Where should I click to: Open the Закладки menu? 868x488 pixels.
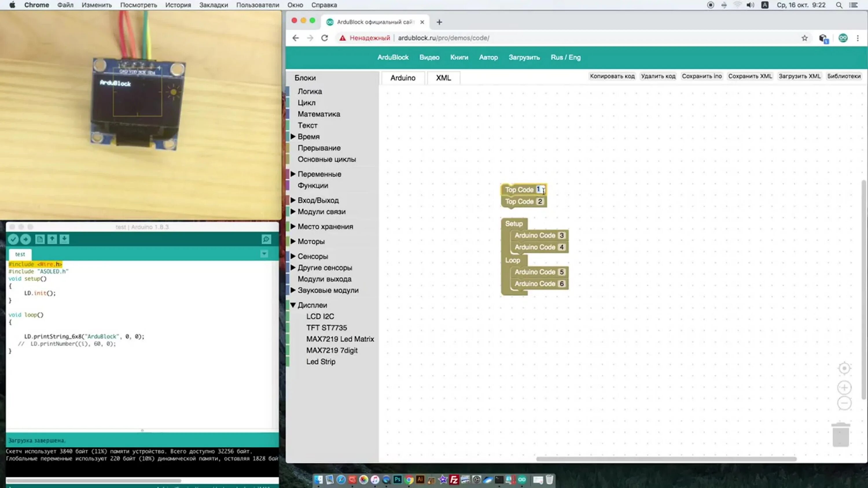pyautogui.click(x=214, y=5)
